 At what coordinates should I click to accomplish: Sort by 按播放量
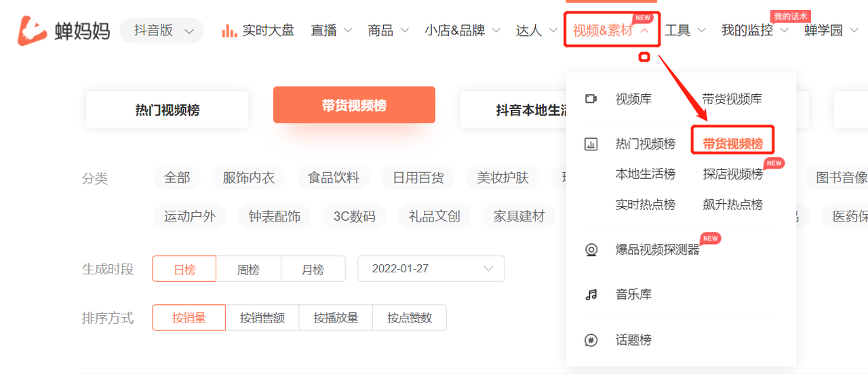pyautogui.click(x=336, y=317)
